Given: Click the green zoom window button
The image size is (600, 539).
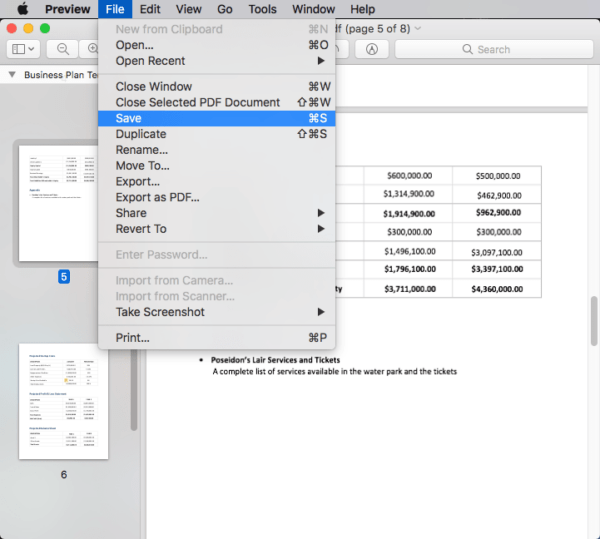Looking at the screenshot, I should tap(45, 28).
